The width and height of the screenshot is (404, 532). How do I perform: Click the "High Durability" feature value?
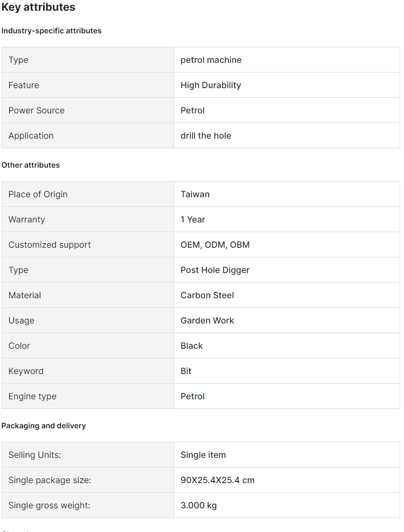(x=210, y=85)
